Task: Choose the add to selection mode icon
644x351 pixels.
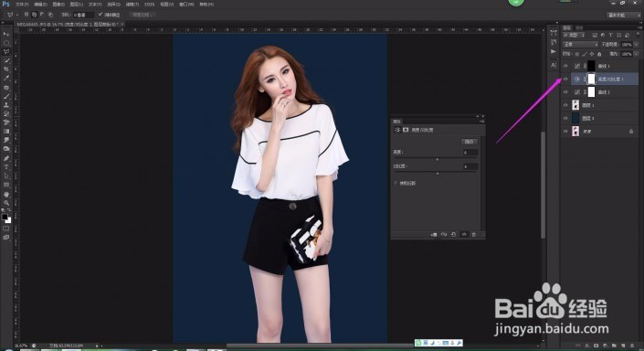Action: click(35, 15)
